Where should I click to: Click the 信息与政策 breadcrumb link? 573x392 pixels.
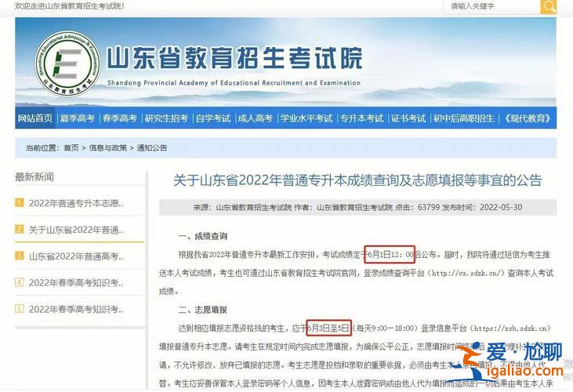108,148
